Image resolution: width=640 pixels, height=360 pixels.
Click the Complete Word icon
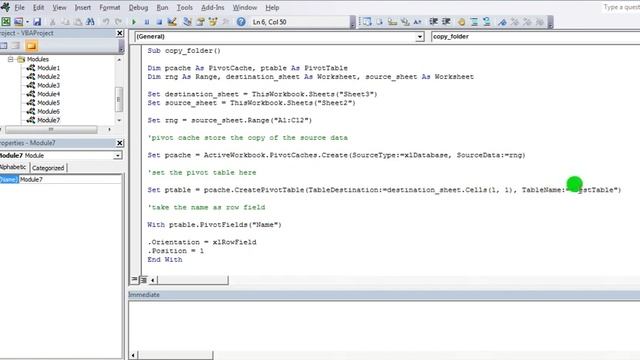tap(418, 22)
